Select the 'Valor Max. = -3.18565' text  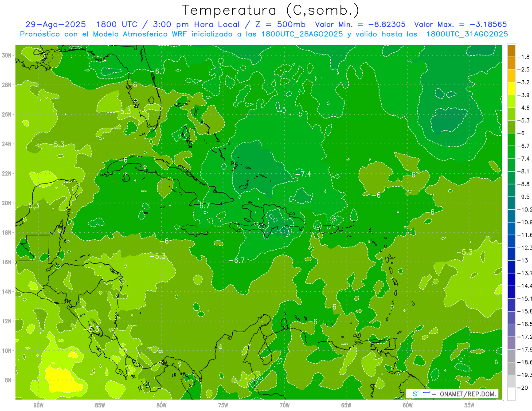coord(460,24)
